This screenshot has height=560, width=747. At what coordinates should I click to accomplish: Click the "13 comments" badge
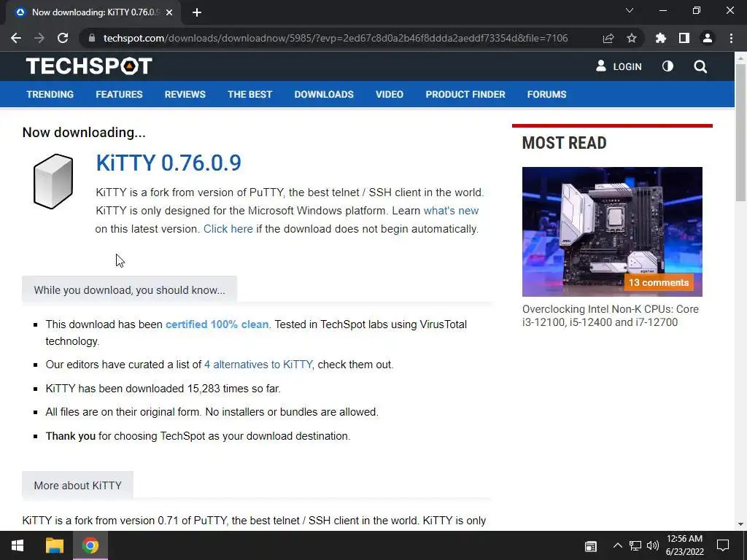[659, 282]
